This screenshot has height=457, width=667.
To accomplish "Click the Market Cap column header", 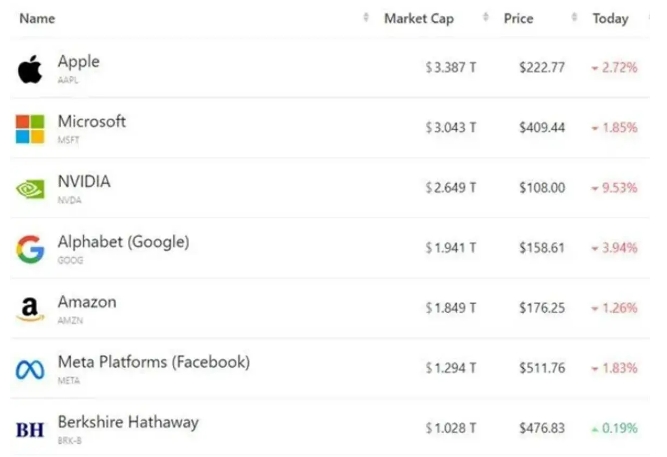I will tap(419, 18).
